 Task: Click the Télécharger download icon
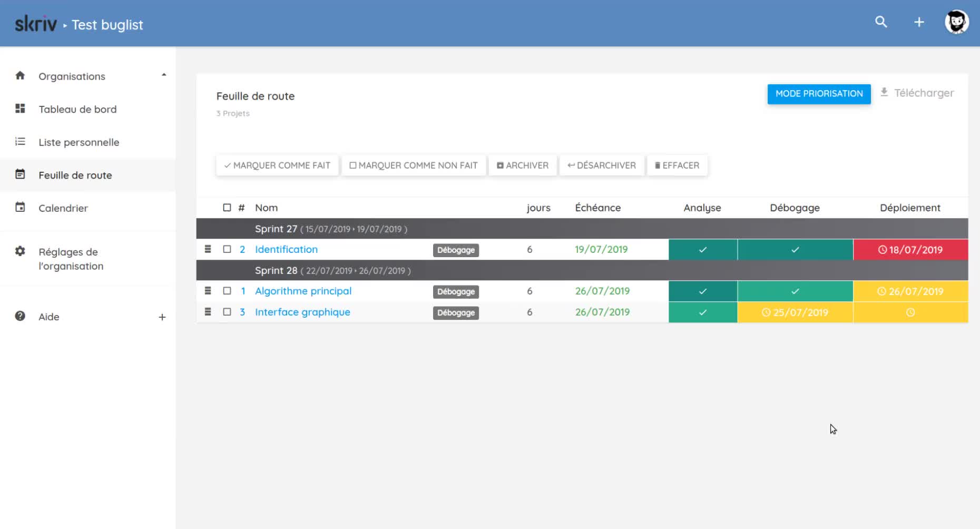tap(884, 92)
